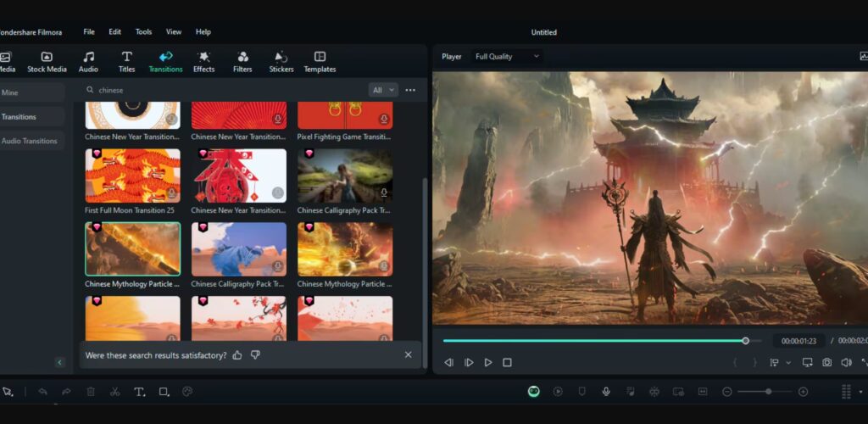Select Audio Transitions in the sidebar

(x=31, y=141)
